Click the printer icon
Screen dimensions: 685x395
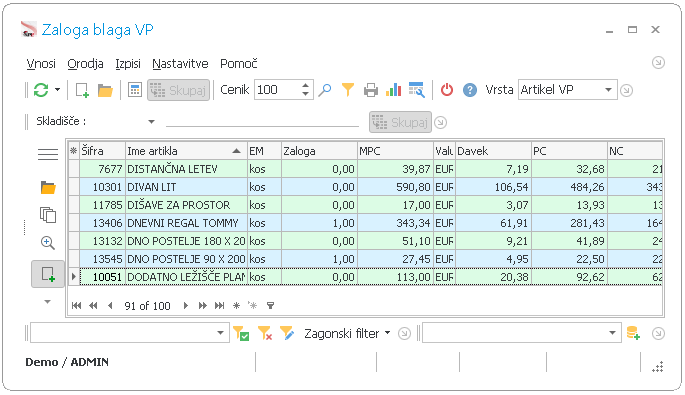pos(371,90)
